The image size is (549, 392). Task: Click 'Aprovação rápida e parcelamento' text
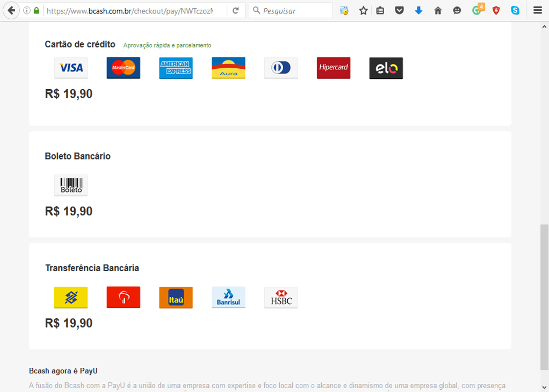pos(167,45)
